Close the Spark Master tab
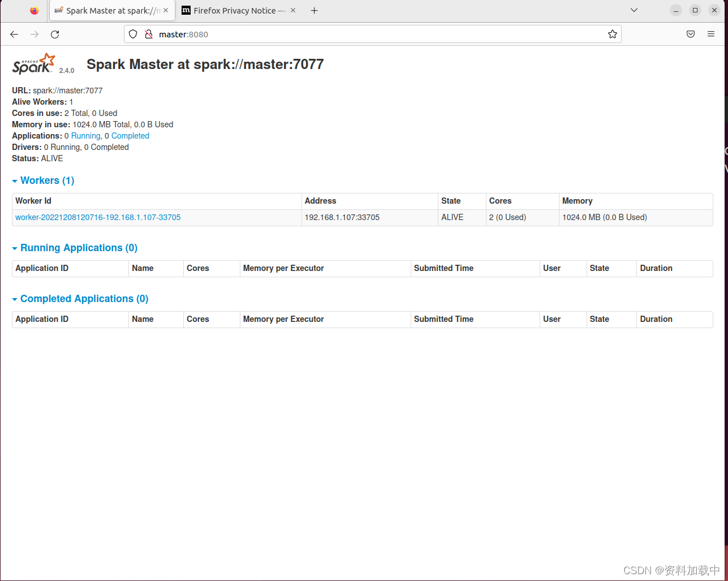Image resolution: width=728 pixels, height=581 pixels. tap(166, 10)
